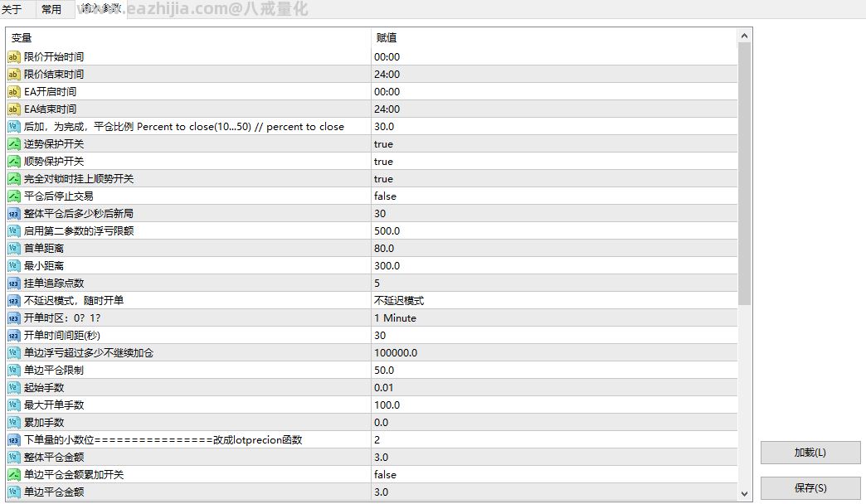Click the bool icon beside 完全对锁时挂上顺势开关

click(14, 178)
